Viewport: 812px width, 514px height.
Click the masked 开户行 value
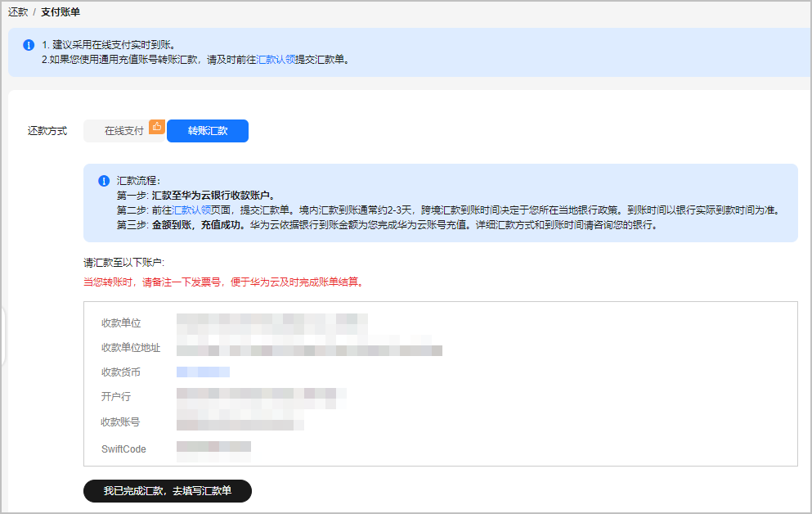pyautogui.click(x=262, y=396)
